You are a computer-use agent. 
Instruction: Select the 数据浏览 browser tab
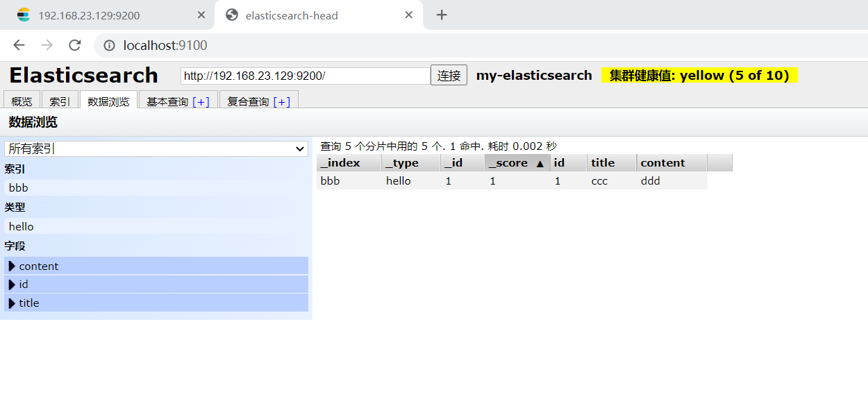click(108, 101)
